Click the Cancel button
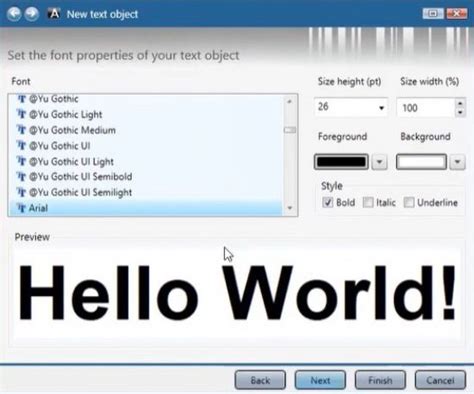Viewport: 474px width, 394px height. [440, 380]
